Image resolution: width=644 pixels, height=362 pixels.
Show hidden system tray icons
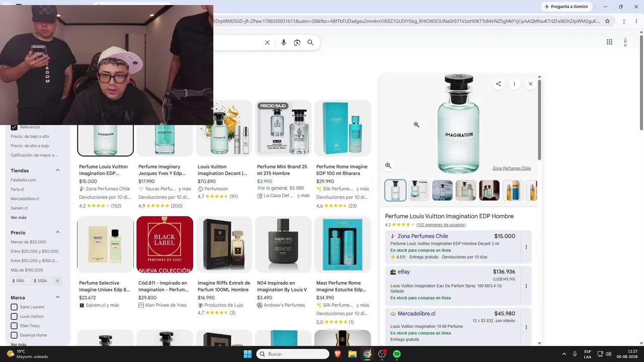tap(563, 354)
